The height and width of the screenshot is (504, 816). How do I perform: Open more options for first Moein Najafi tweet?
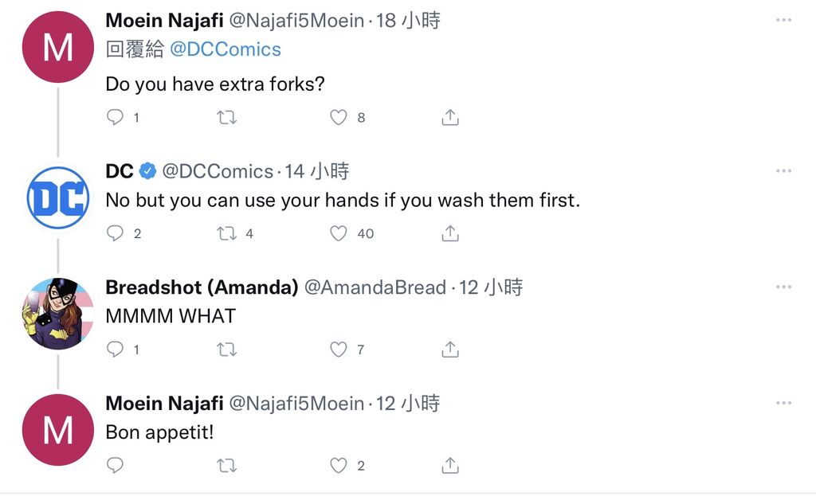point(783,20)
